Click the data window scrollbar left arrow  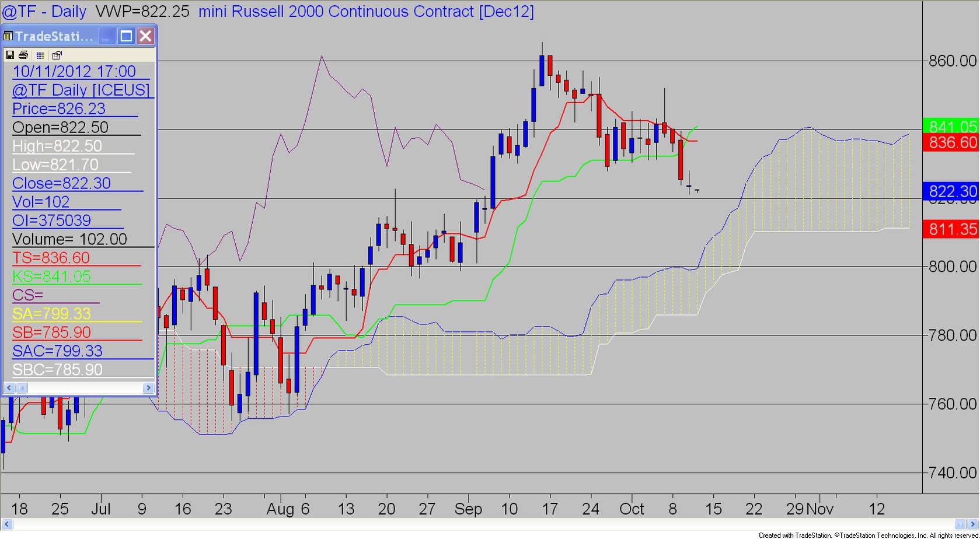click(x=8, y=387)
